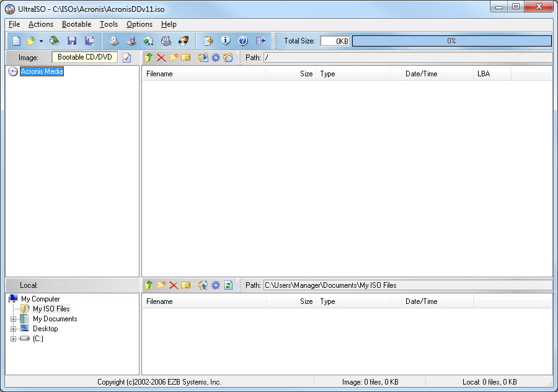The height and width of the screenshot is (392, 558).
Task: Select My Computer in the local tree
Action: (40, 299)
